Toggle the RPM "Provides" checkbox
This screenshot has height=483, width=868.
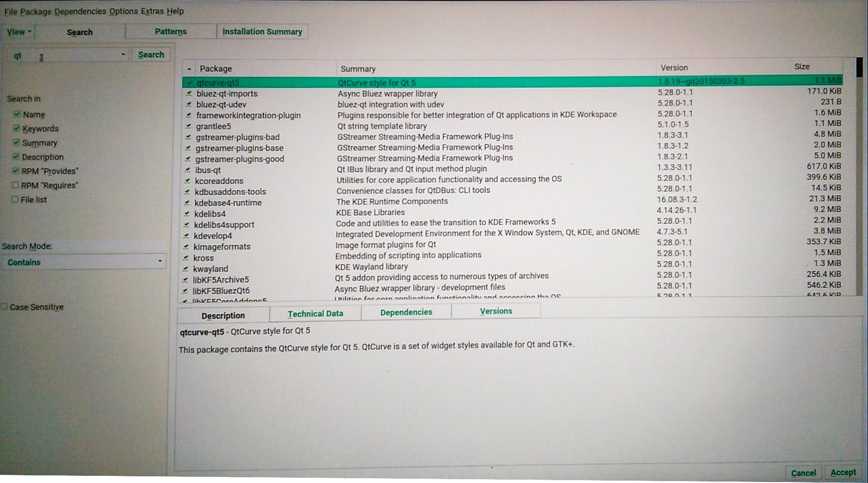tap(16, 171)
